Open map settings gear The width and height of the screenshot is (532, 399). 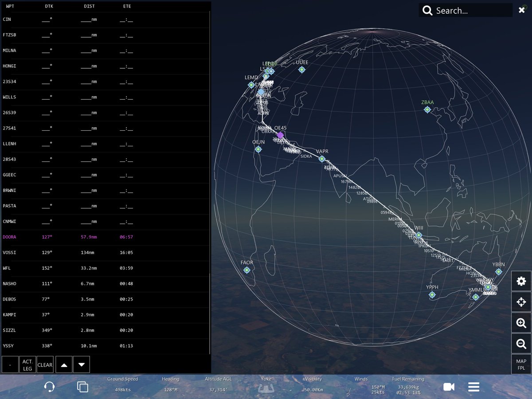point(521,281)
